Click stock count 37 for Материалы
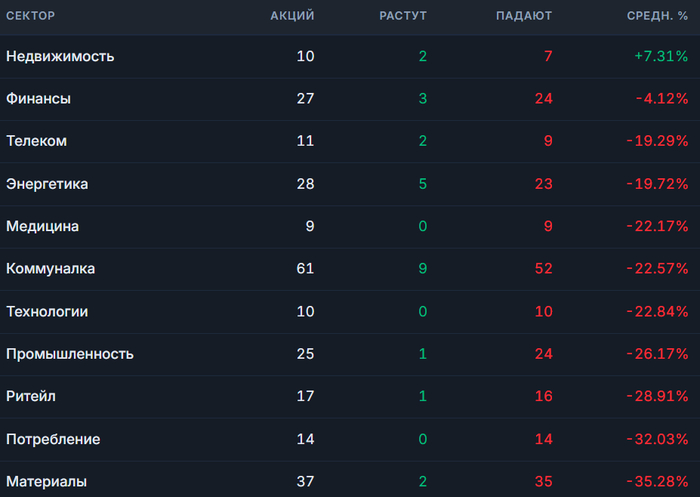Viewport: 700px width, 497px height. point(305,482)
